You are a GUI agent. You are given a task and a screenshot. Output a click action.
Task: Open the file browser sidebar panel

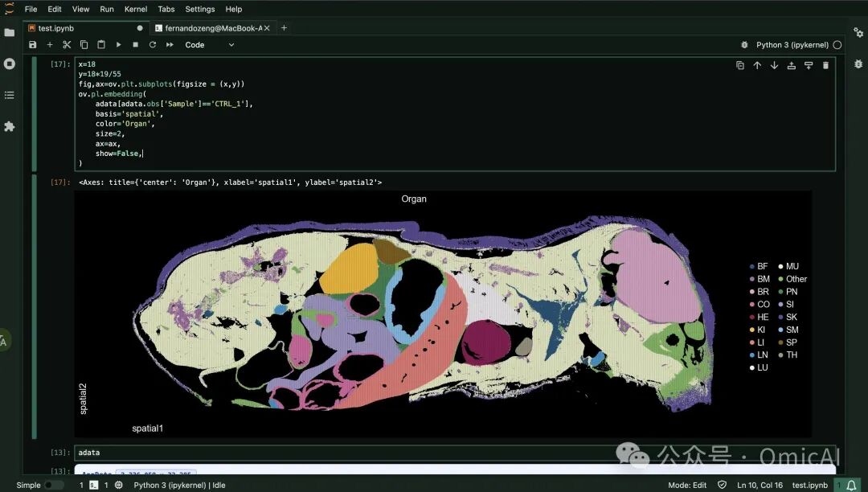coord(10,33)
